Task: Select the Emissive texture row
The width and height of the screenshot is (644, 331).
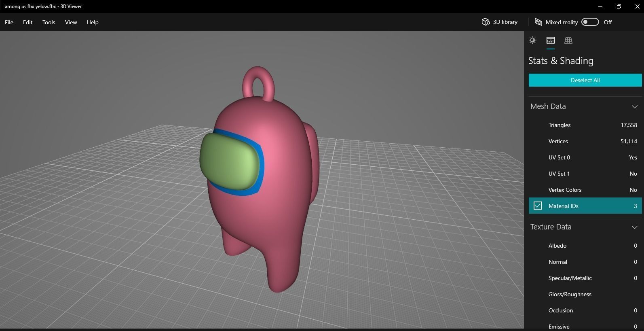Action: [x=585, y=326]
